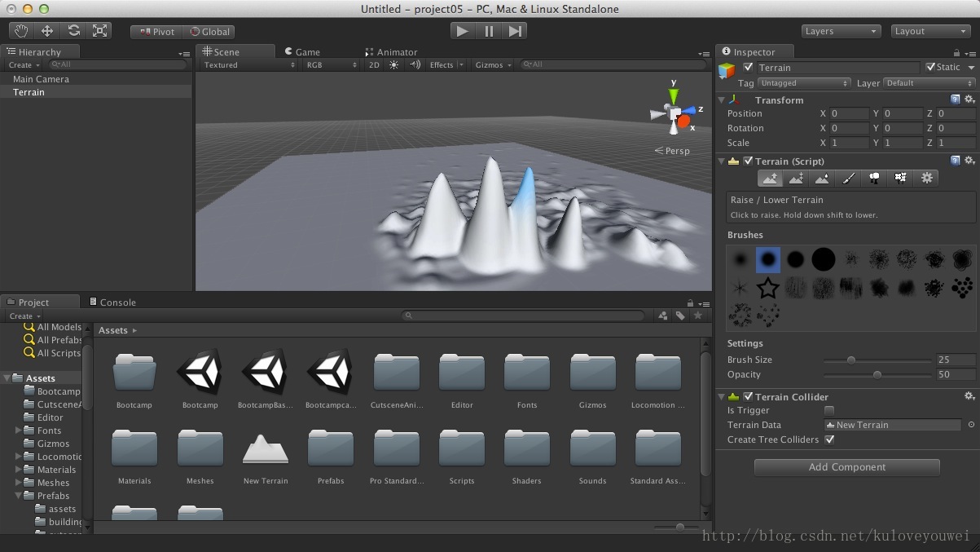Toggle Global/Local handle rotation
Viewport: 980px width, 552px height.
coord(209,32)
